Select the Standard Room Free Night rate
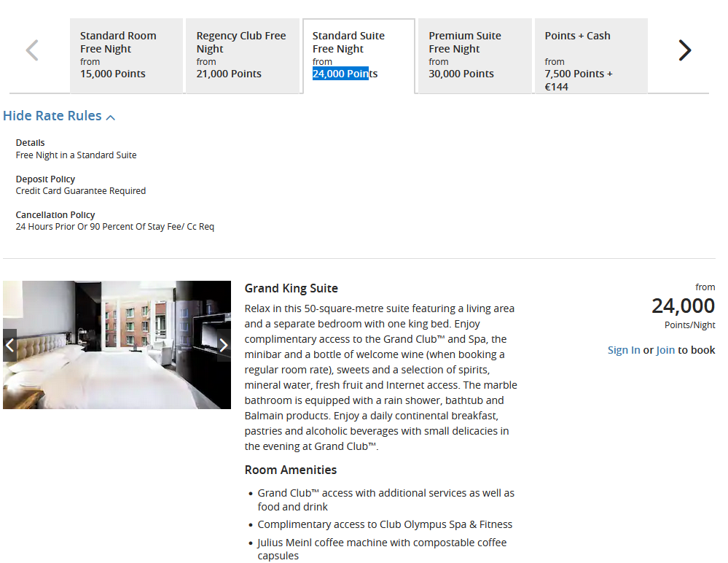The image size is (728, 563). click(x=126, y=55)
